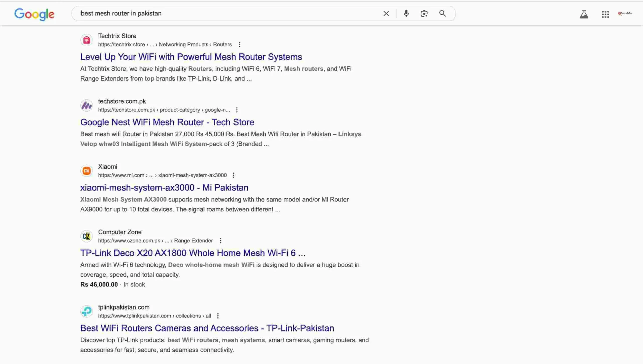Start a voice search with the microphone icon
The image size is (643, 364).
tap(406, 13)
